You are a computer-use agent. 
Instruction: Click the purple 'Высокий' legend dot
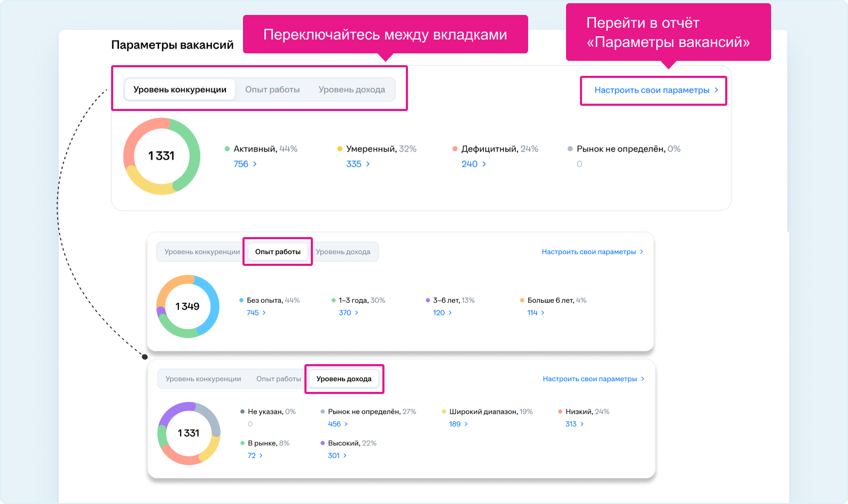[323, 443]
